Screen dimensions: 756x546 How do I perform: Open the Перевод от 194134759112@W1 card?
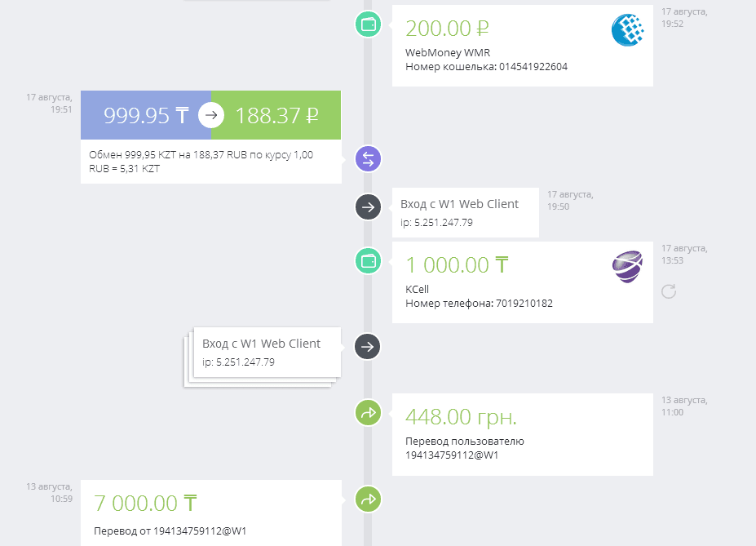coord(211,513)
